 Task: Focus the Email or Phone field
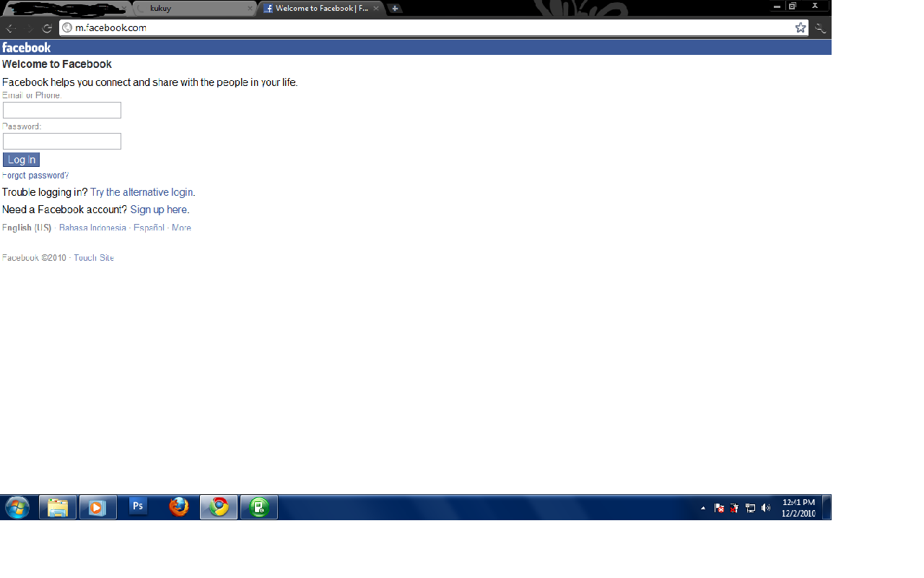click(x=62, y=111)
